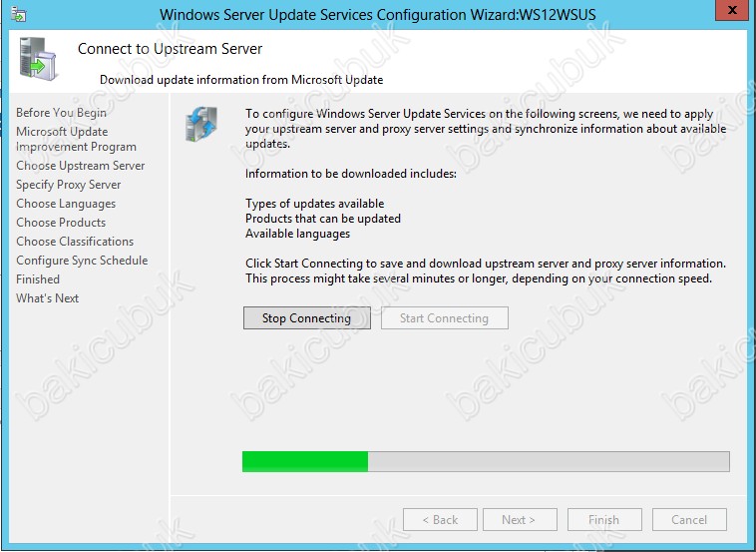
Task: Open the Choose Products step
Action: (61, 223)
